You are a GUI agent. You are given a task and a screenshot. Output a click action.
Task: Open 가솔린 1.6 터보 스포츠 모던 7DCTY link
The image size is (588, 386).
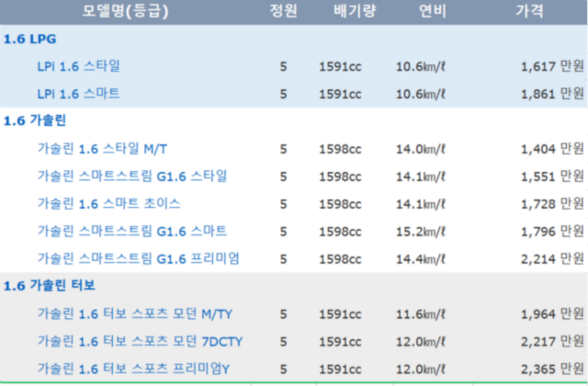point(140,341)
